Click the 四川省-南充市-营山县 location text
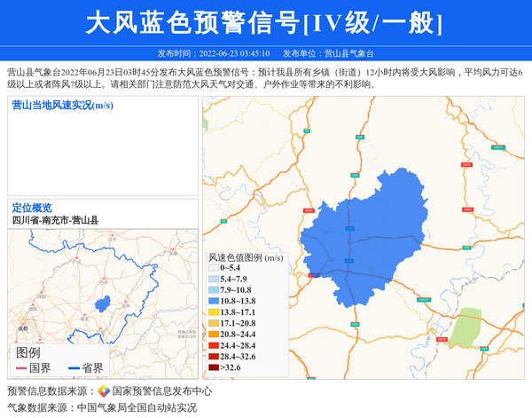The height and width of the screenshot is (418, 532). coord(55,220)
